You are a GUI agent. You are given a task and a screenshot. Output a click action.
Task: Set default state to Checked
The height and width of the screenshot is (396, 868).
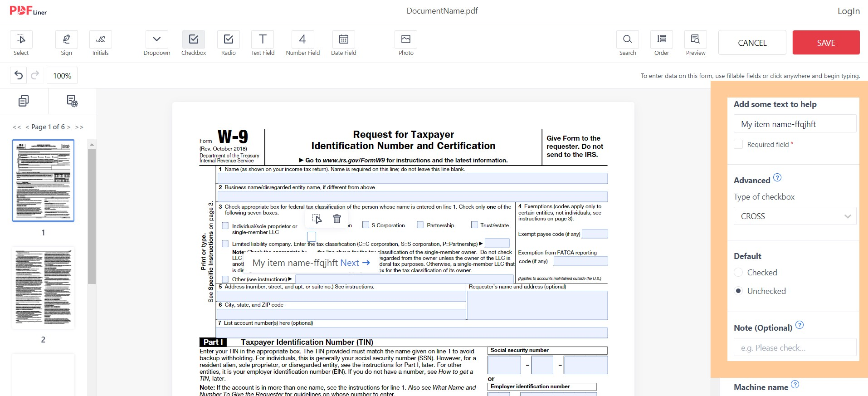tap(738, 272)
